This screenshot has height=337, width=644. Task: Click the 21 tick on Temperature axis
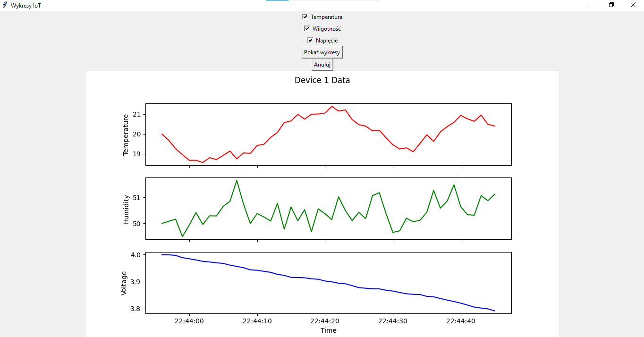pos(137,115)
